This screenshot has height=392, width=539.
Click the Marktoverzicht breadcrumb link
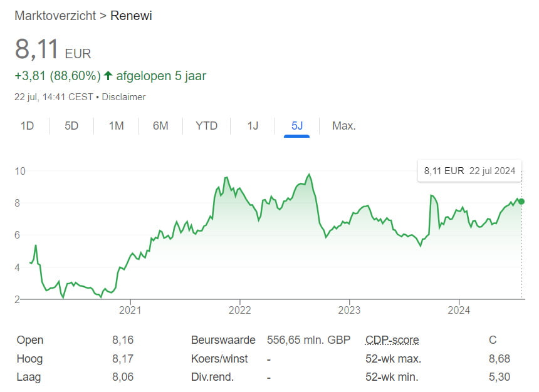pos(55,16)
